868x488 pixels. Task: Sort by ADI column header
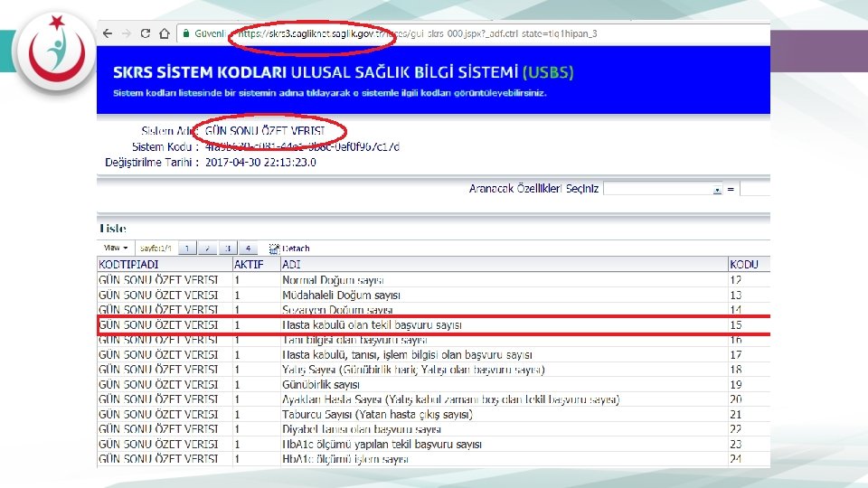coord(505,265)
